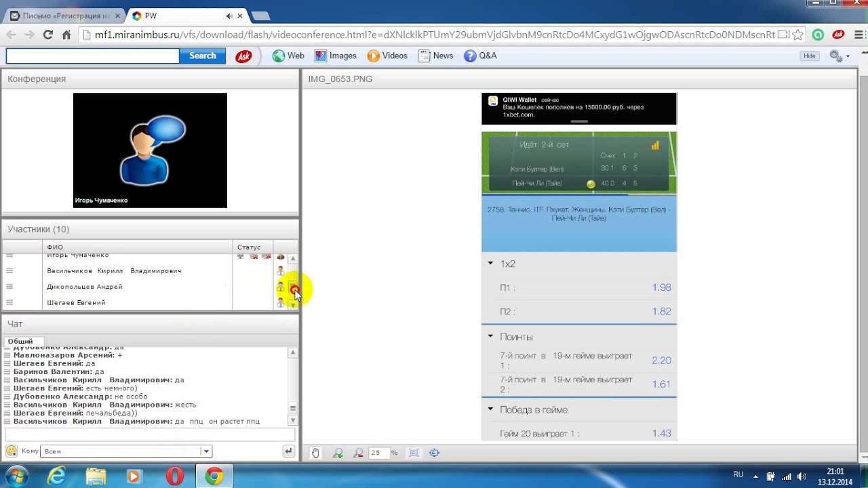Open full screen view for the document

[435, 453]
